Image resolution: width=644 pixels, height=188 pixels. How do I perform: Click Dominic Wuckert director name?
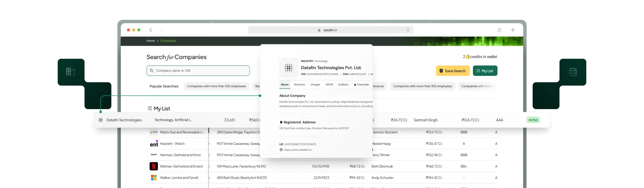pos(385,132)
